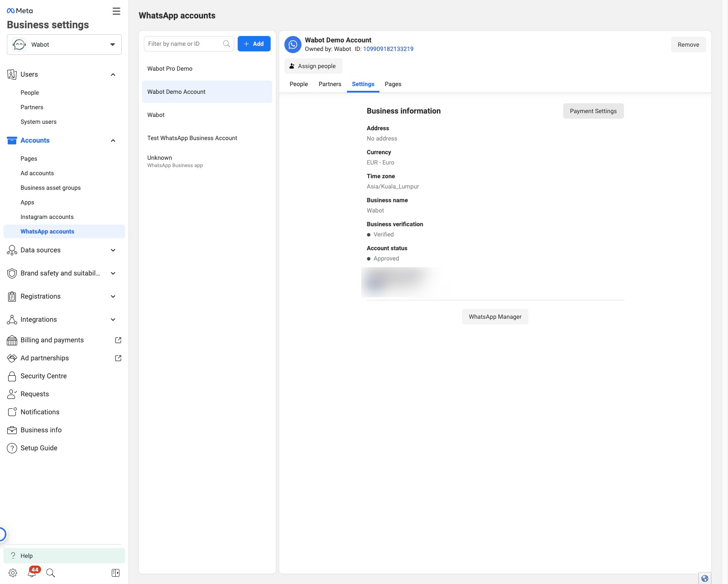Open the Wabot business selector dropdown
Image resolution: width=728 pixels, height=584 pixels.
(x=64, y=45)
